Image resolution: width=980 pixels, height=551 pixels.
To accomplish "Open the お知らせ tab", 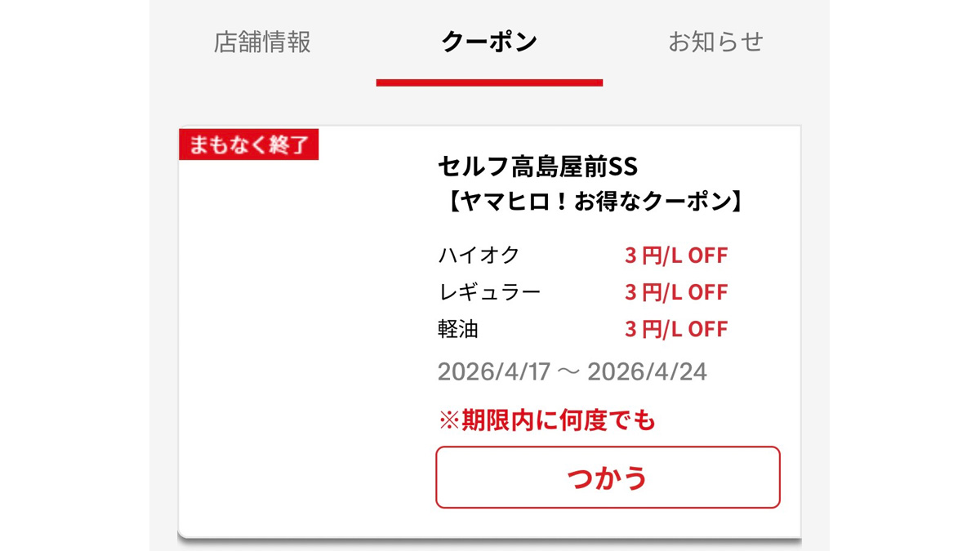I will 715,42.
